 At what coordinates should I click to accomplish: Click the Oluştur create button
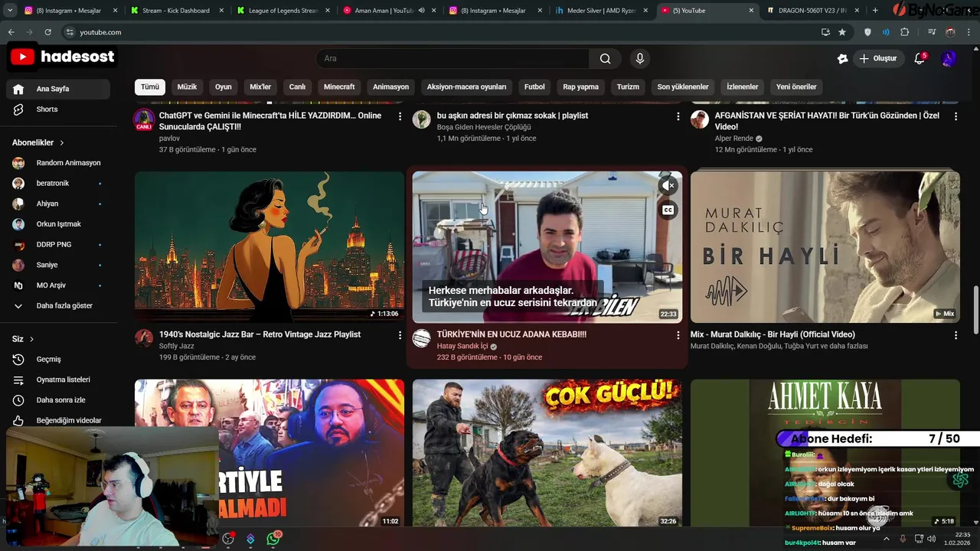pos(878,59)
